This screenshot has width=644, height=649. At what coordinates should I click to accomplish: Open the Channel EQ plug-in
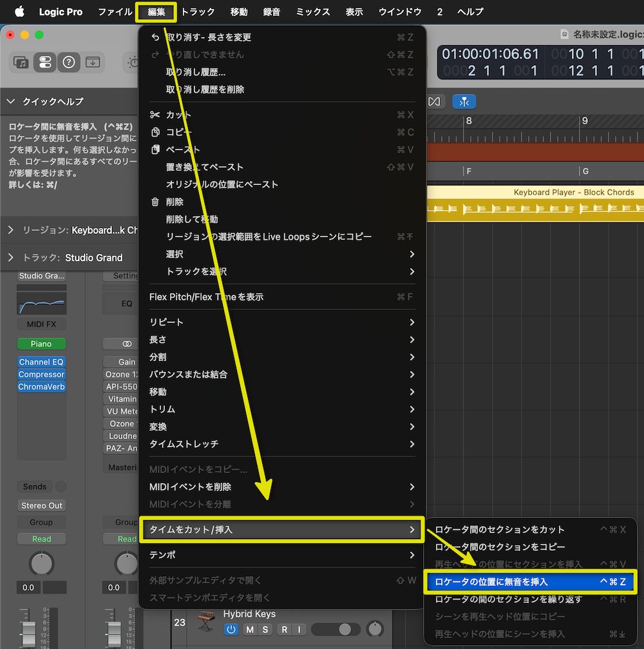pos(41,362)
